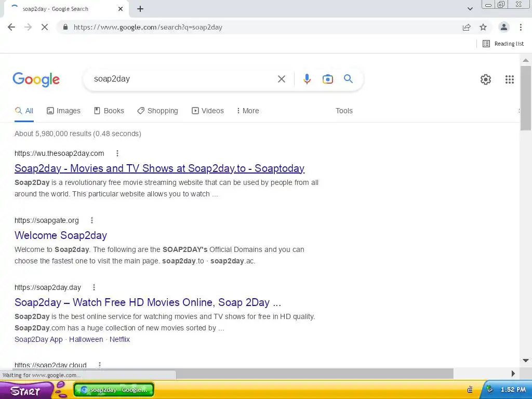This screenshot has width=532, height=399.
Task: Open options for soap2day.day result
Action: (94, 288)
